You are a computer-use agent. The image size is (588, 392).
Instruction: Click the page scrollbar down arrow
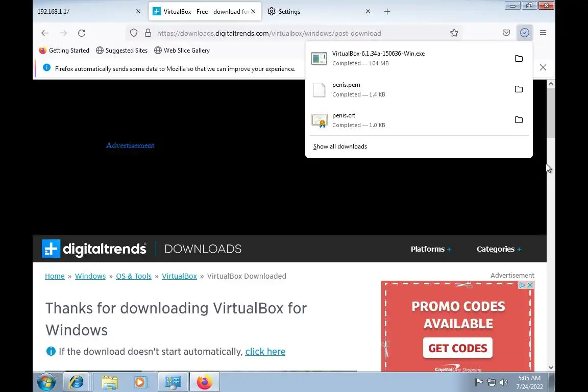pos(551,367)
